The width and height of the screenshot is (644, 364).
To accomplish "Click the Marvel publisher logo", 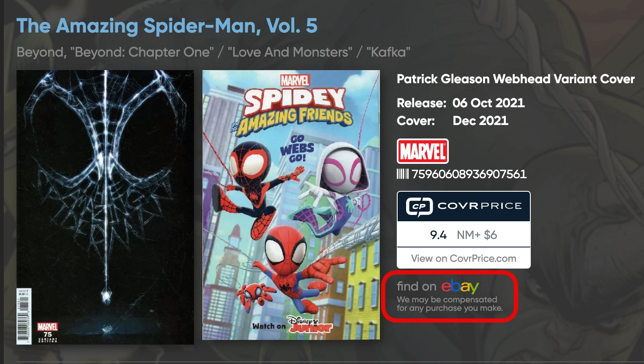I will point(423,151).
